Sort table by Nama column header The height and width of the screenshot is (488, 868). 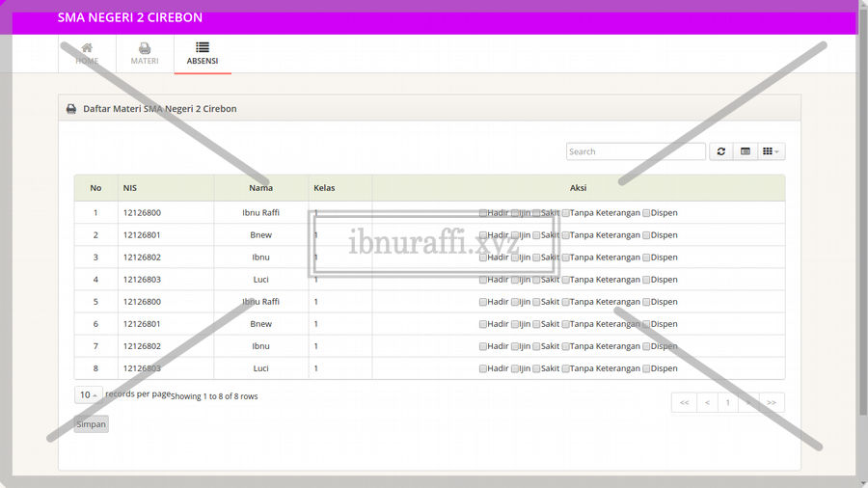coord(260,188)
